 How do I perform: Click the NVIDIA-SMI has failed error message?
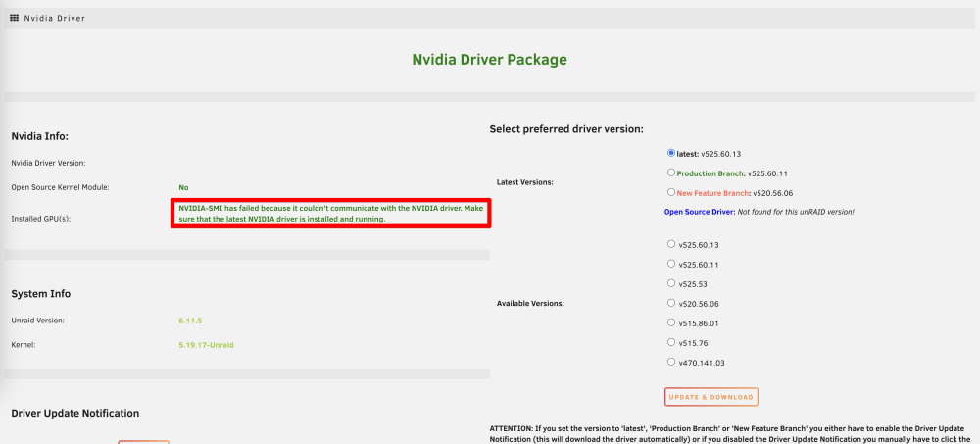330,214
